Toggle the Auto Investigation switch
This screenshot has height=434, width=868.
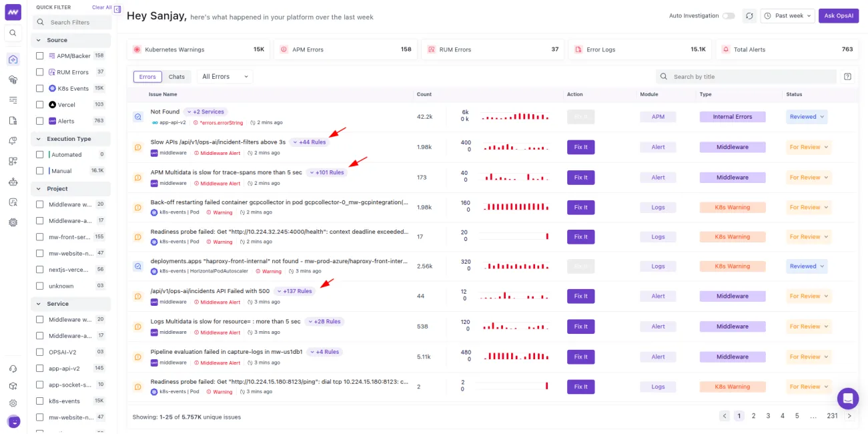coord(728,16)
